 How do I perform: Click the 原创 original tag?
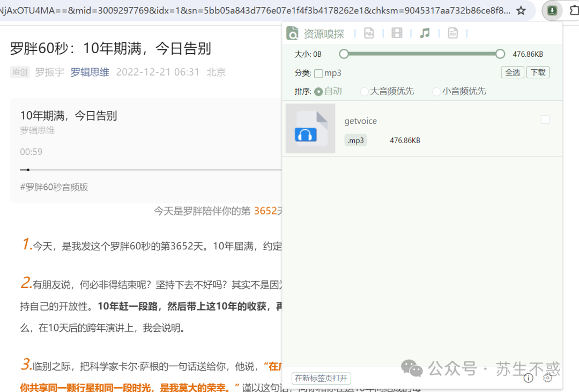coord(20,72)
